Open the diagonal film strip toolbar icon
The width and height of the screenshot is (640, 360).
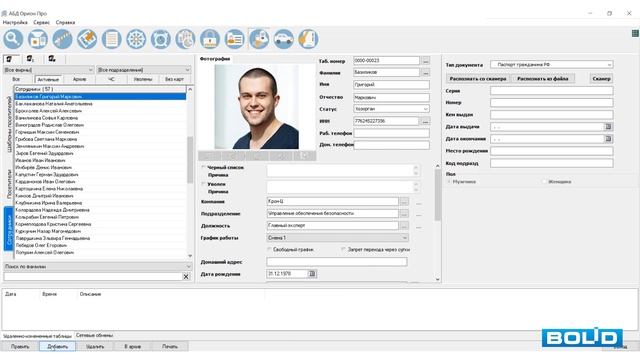62,39
